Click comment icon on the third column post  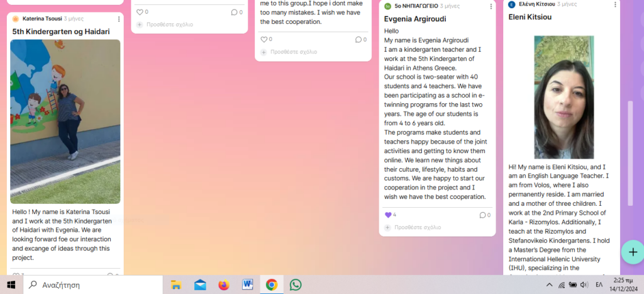pos(358,39)
